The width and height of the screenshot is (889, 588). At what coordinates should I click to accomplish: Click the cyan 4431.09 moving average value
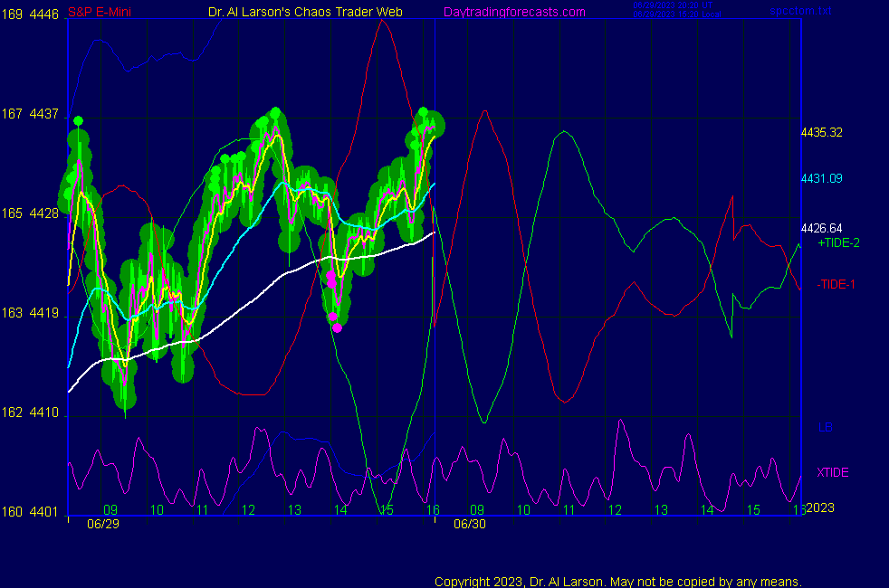[x=821, y=178]
